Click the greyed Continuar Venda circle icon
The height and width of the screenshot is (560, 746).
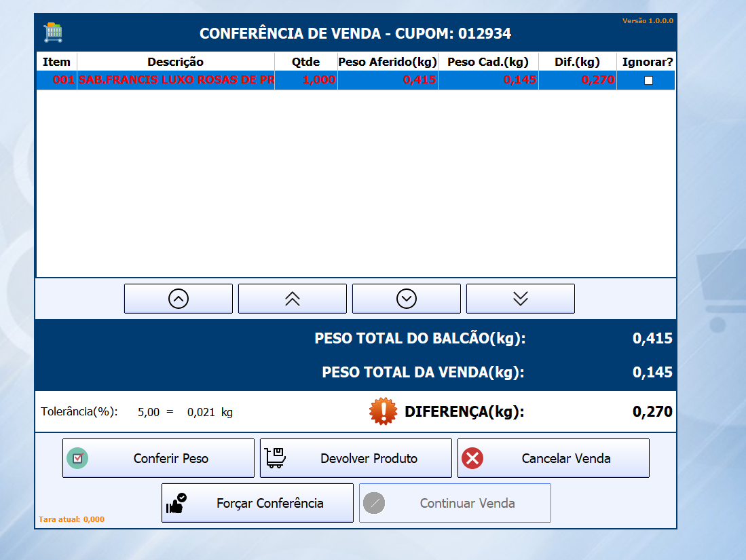coord(374,503)
